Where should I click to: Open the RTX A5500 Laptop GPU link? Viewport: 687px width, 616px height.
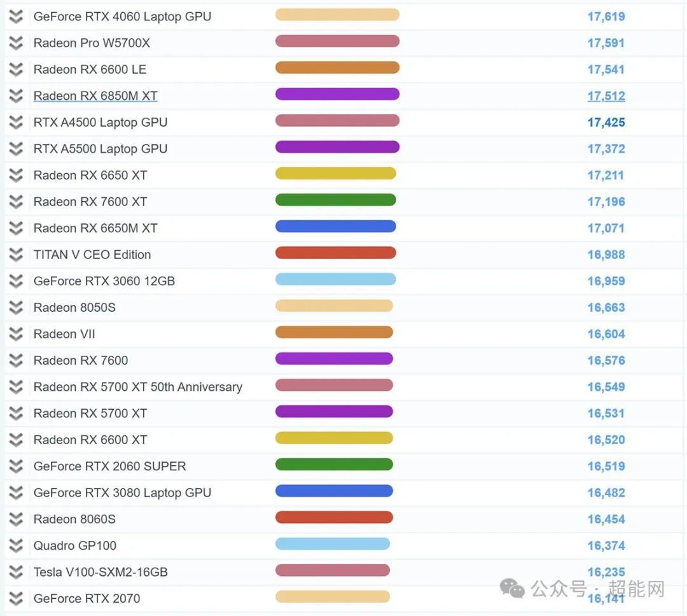[x=101, y=149]
